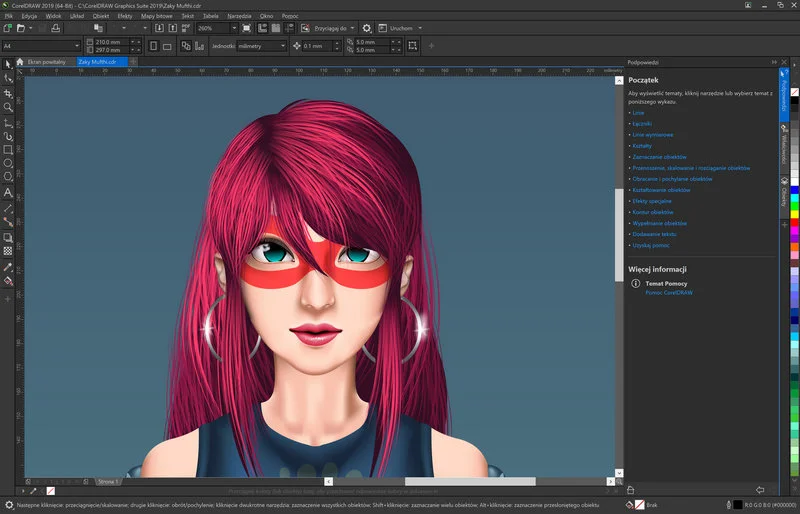Switch to Ekran powitalny tab
This screenshot has width=800, height=514.
[x=46, y=62]
